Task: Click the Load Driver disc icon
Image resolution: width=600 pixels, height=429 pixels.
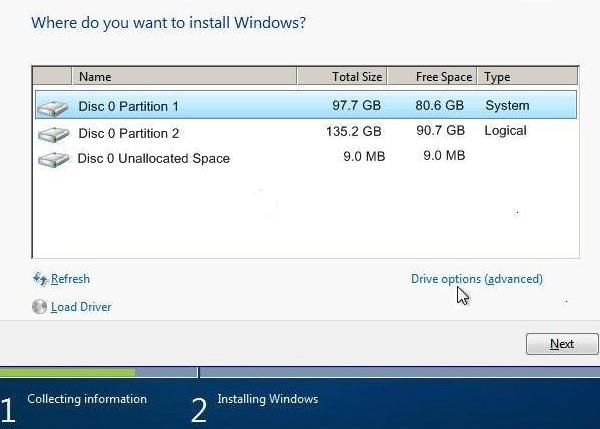Action: [x=39, y=307]
